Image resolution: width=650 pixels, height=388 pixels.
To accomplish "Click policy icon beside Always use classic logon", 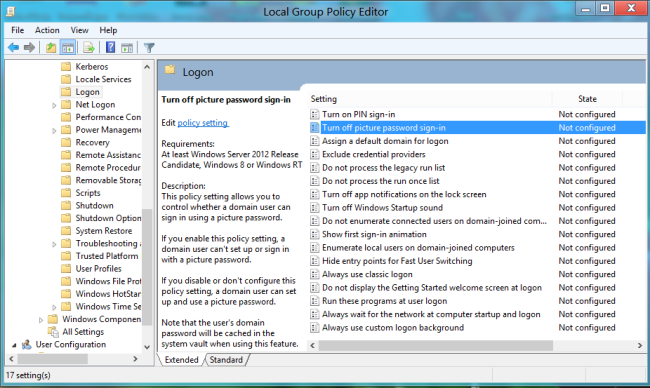I will [315, 274].
